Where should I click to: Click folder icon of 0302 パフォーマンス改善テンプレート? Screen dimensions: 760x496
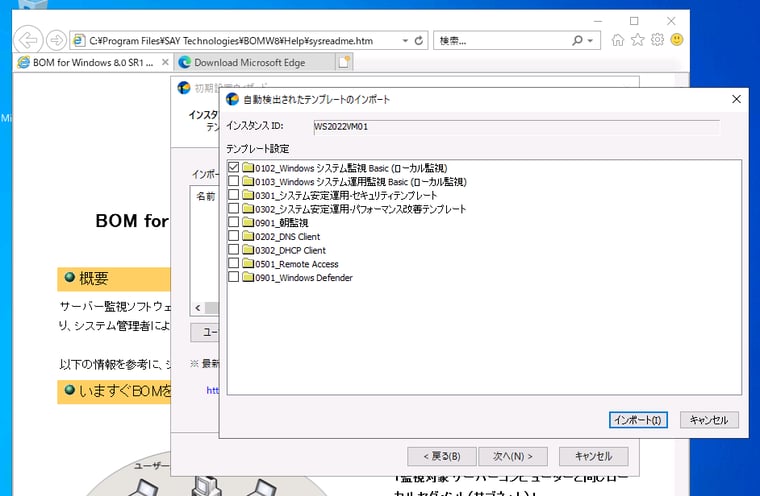point(248,208)
